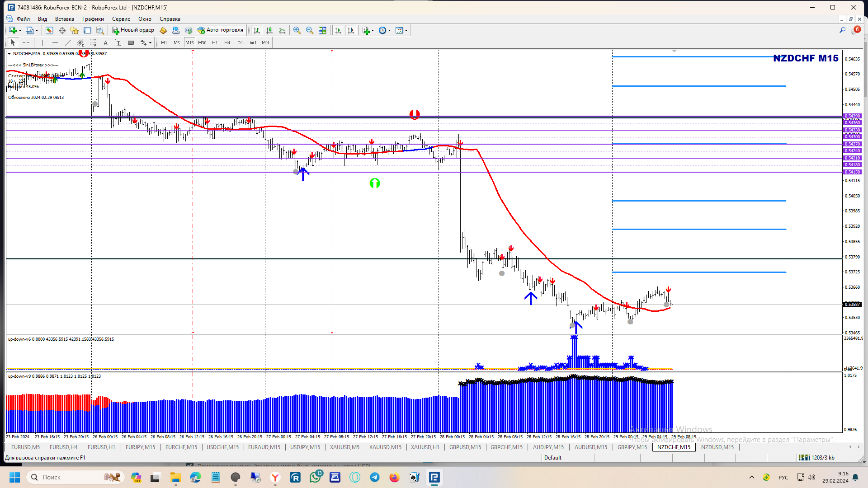This screenshot has width=868, height=488.
Task: Toggle chart auto scroll button
Action: point(338,30)
